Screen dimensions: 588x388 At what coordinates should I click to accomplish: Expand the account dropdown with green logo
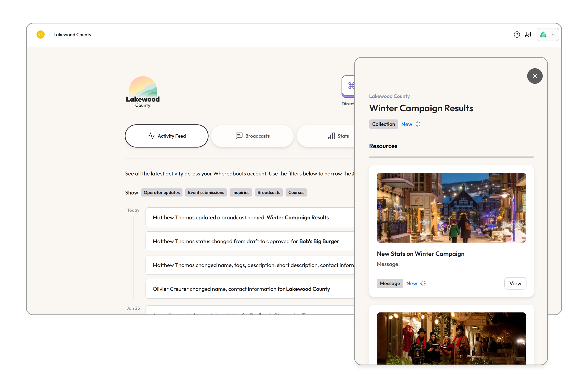click(x=547, y=35)
